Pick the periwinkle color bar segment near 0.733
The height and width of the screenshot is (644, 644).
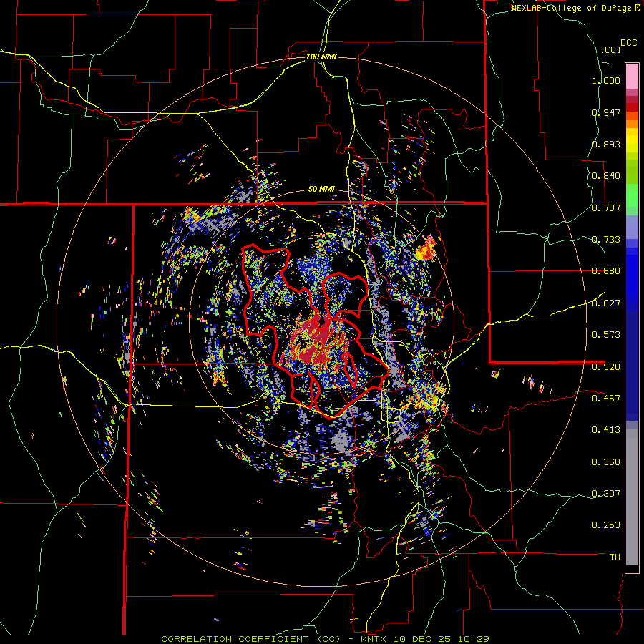632,227
